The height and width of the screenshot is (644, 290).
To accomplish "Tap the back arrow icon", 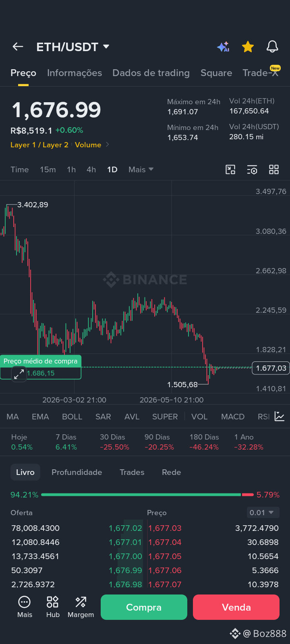I will click(x=18, y=47).
